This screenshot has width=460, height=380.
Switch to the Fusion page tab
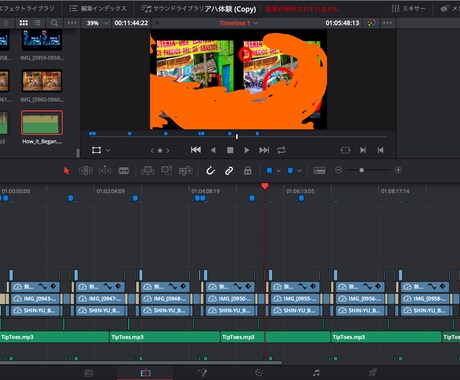(203, 373)
